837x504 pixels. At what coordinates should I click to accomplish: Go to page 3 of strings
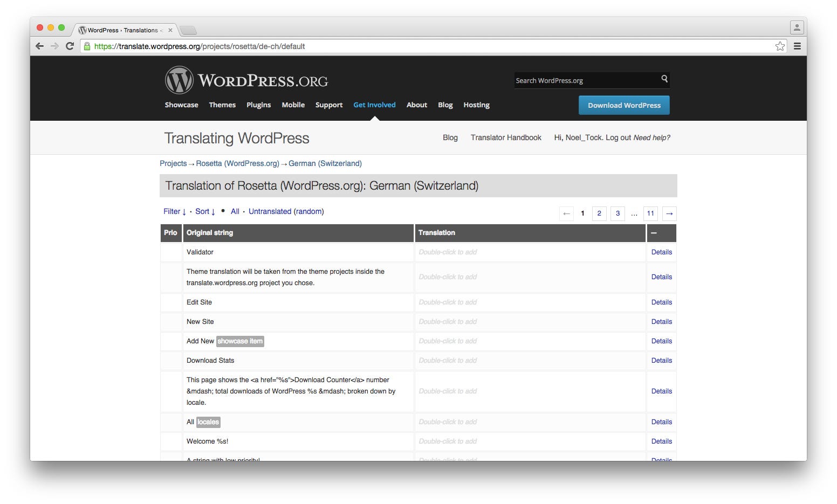(x=618, y=213)
